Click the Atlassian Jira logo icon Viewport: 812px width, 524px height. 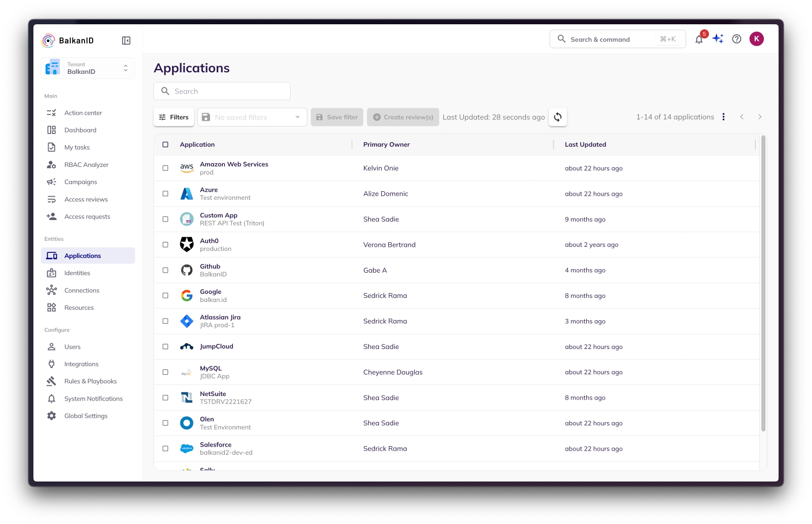187,321
